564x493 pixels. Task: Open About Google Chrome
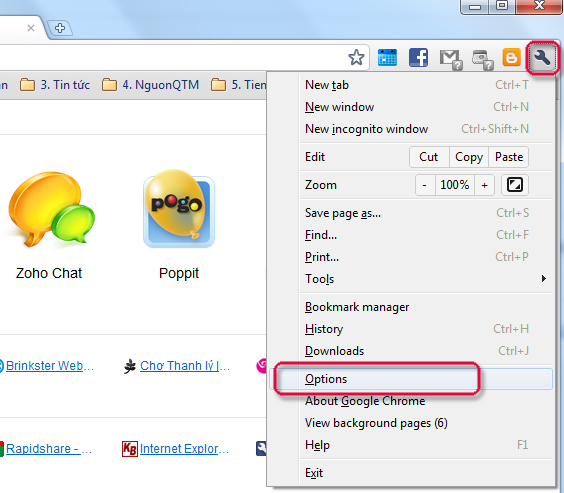(411, 401)
